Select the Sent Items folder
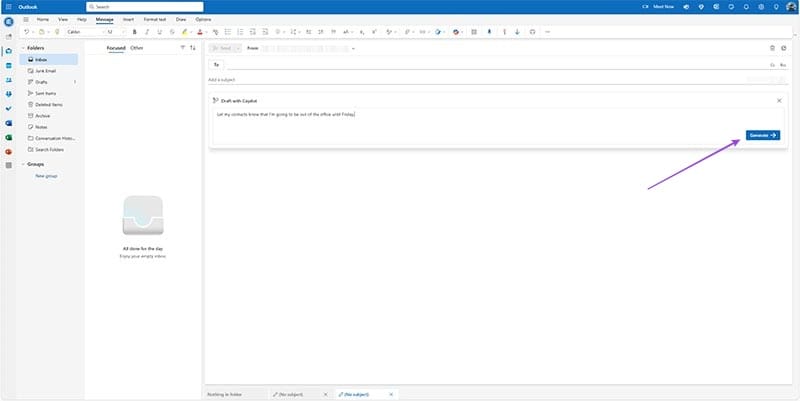 pos(48,93)
